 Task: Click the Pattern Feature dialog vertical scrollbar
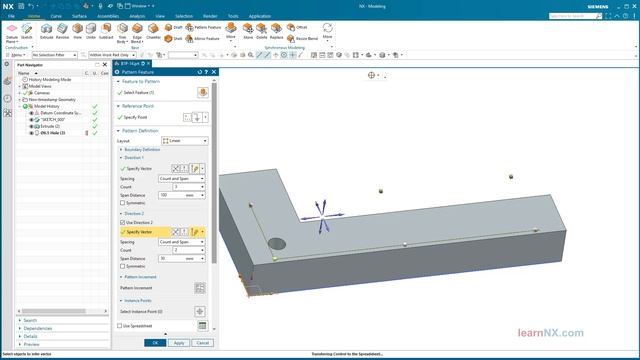click(214, 173)
